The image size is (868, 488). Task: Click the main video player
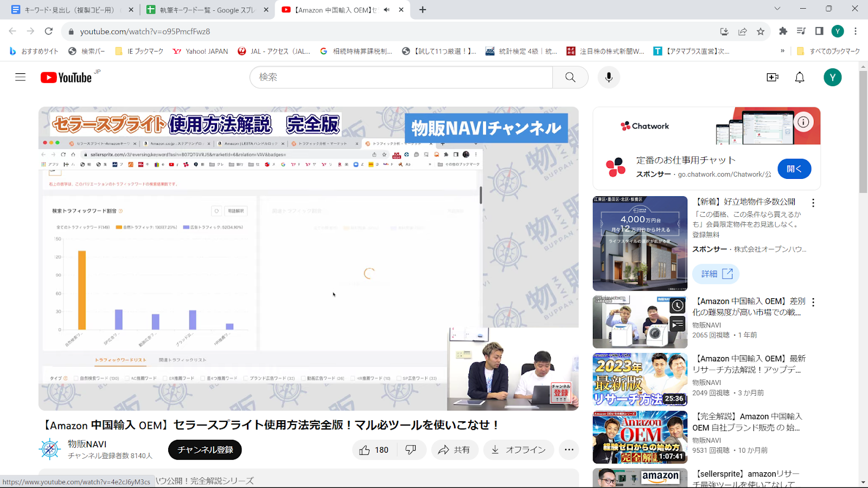point(308,258)
